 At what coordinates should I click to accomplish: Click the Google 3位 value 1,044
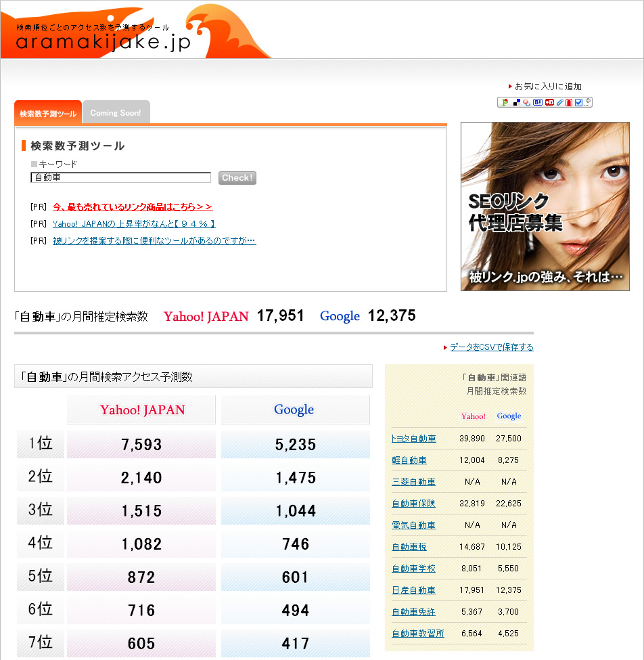pyautogui.click(x=296, y=511)
